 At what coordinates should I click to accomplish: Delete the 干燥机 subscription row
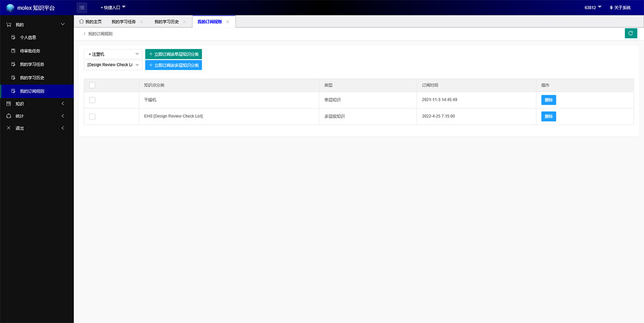coord(548,100)
